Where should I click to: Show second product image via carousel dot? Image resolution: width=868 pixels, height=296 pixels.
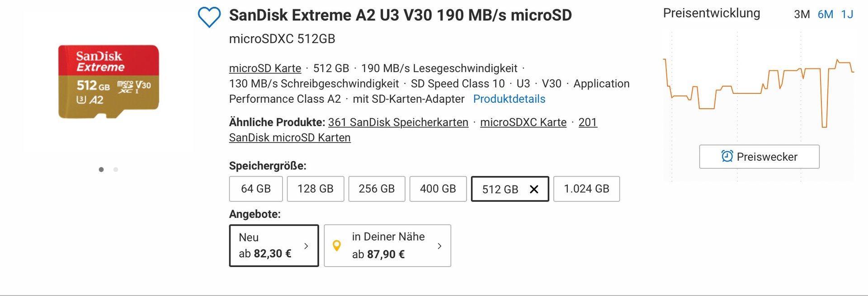[116, 169]
